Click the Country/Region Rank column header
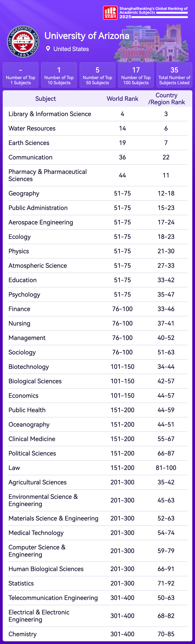 (166, 99)
